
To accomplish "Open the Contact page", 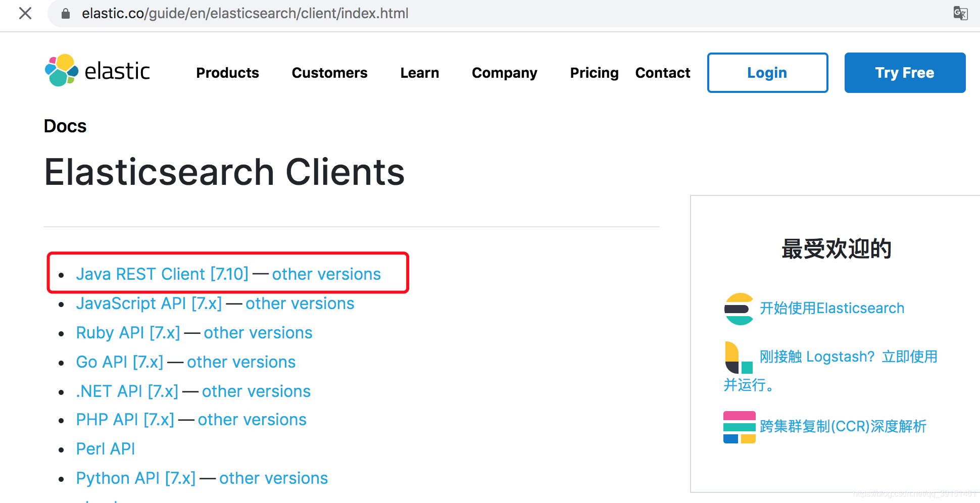I will click(662, 73).
